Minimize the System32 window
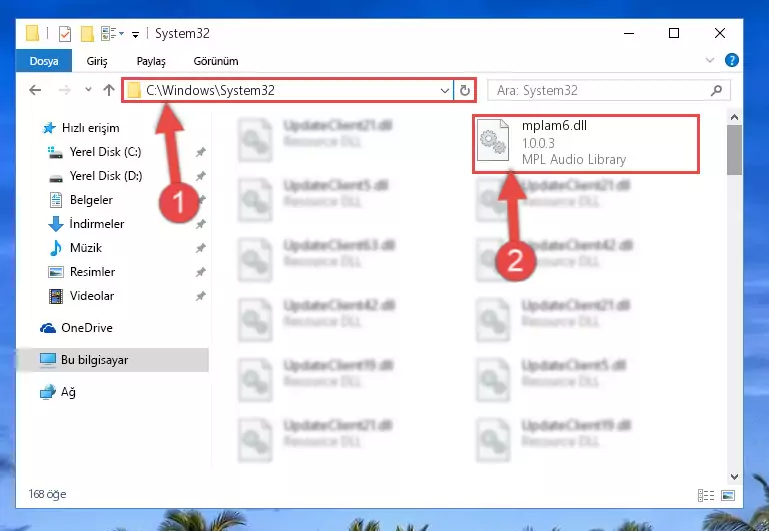Image resolution: width=769 pixels, height=531 pixels. 629,33
